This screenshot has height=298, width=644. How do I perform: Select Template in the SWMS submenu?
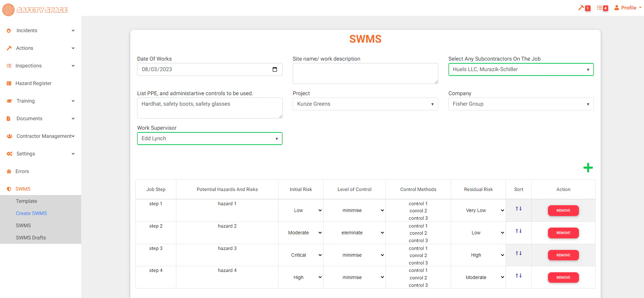pos(26,201)
